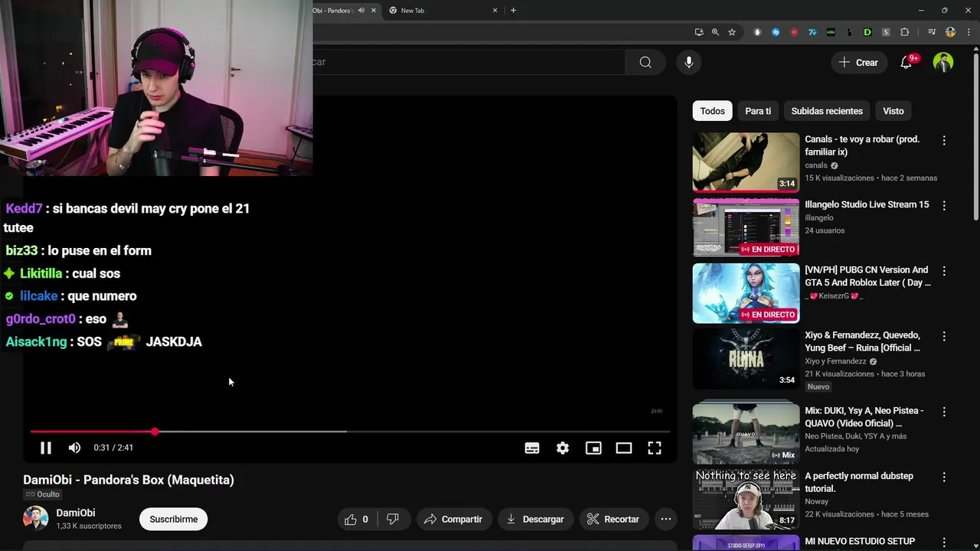Image resolution: width=980 pixels, height=551 pixels.
Task: Open the Shazam extension icon
Action: [x=776, y=32]
